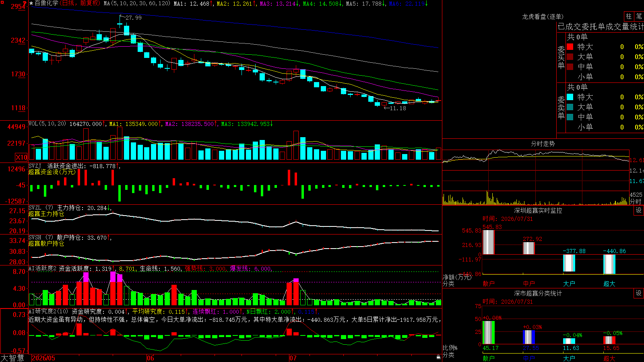Click 时间: 2026/07/31 in real-time monitor
The width and height of the screenshot is (644, 362).
[x=508, y=219]
